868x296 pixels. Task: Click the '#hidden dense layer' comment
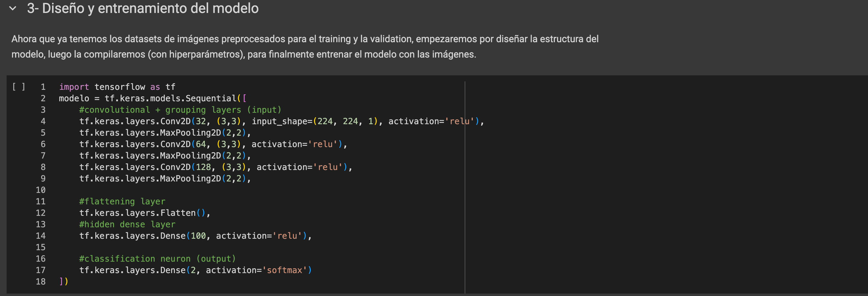[127, 225]
